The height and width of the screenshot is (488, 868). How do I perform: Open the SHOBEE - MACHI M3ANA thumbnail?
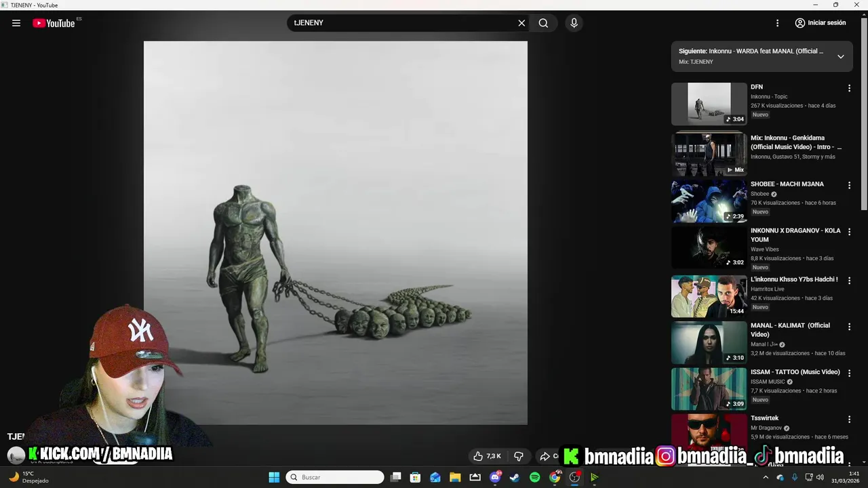point(709,201)
